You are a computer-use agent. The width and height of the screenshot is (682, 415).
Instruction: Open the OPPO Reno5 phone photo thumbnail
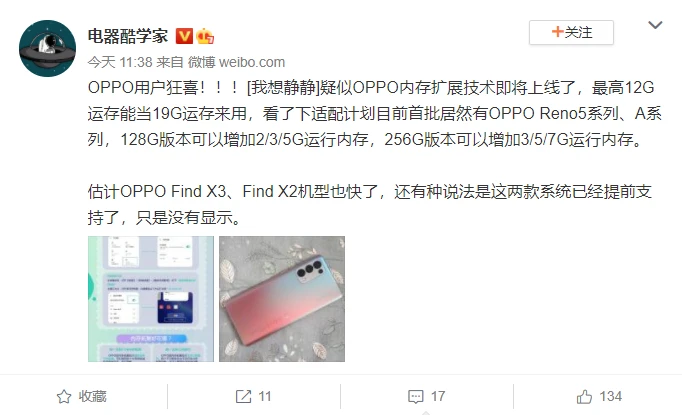(282, 299)
